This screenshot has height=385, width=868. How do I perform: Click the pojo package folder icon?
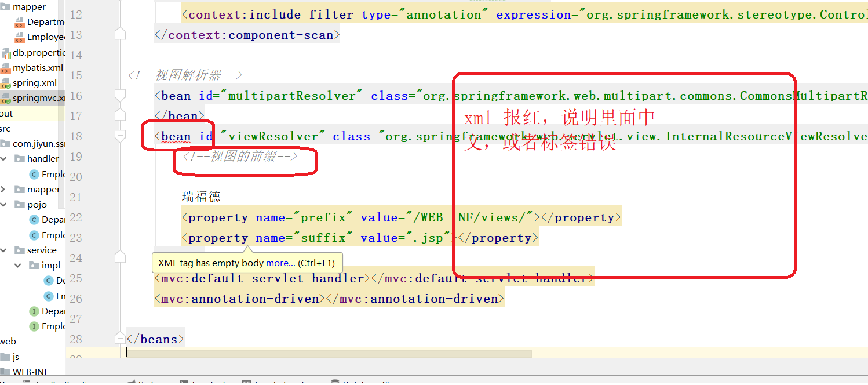pos(20,205)
